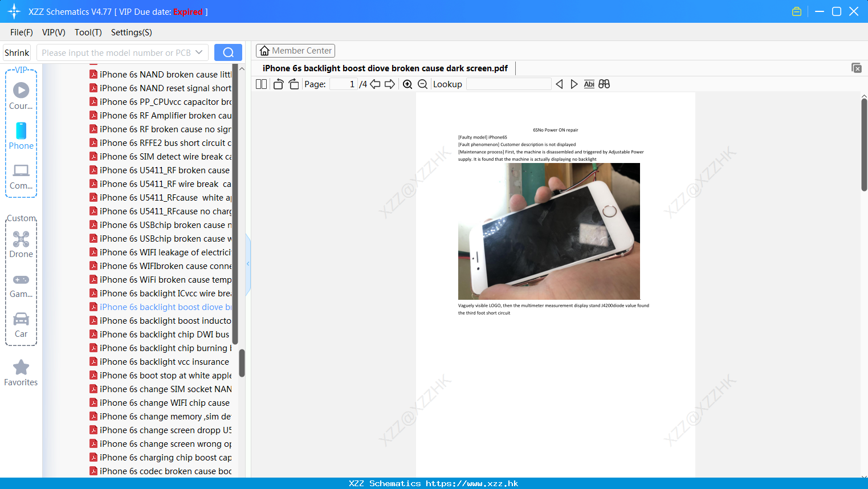Open the model number dropdown arrow
Viewport: 868px width, 489px height.
pyautogui.click(x=199, y=52)
